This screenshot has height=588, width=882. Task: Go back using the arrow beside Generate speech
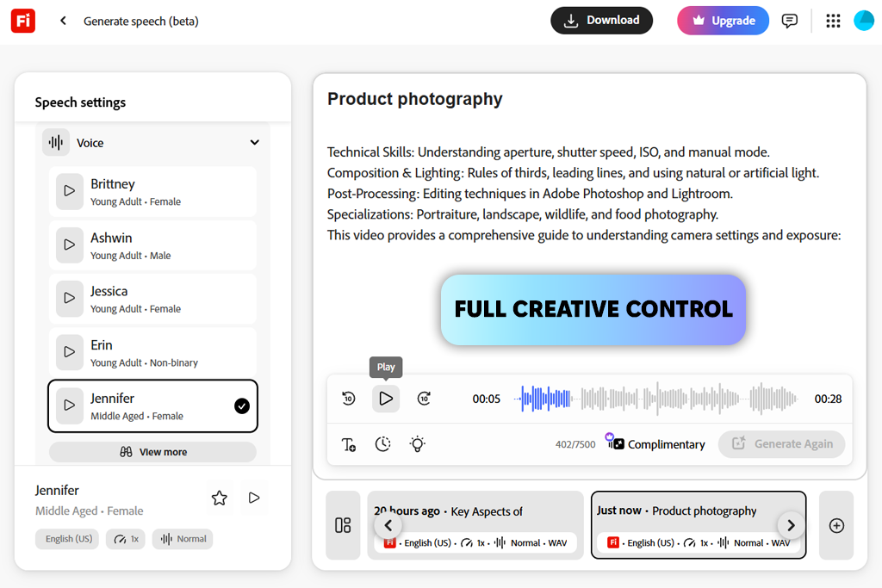coord(63,21)
